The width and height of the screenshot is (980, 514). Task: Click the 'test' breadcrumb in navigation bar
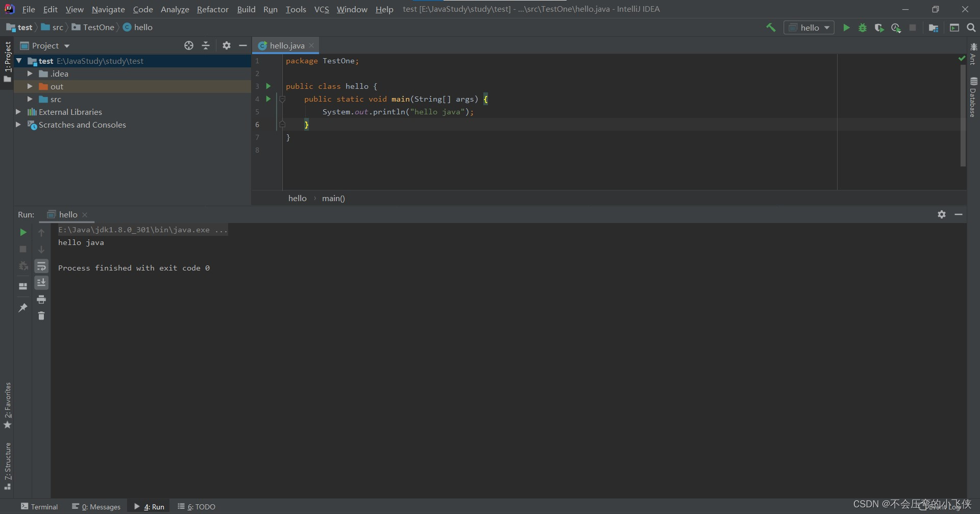coord(19,27)
